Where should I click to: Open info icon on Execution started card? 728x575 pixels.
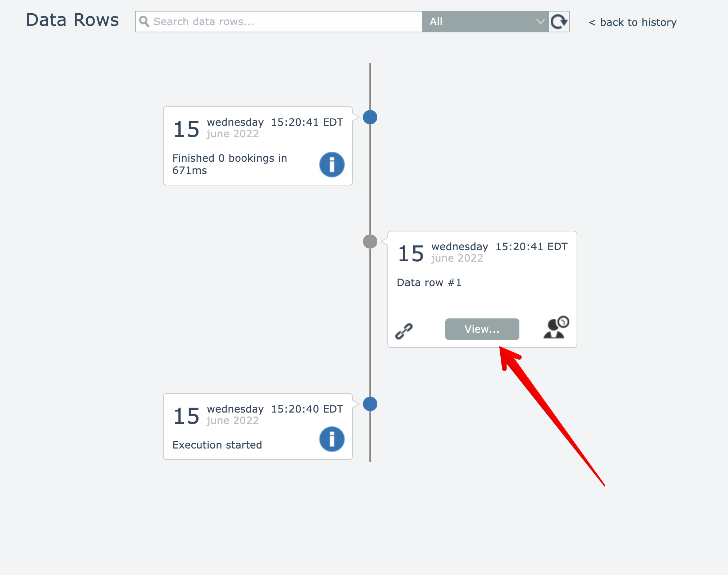332,439
